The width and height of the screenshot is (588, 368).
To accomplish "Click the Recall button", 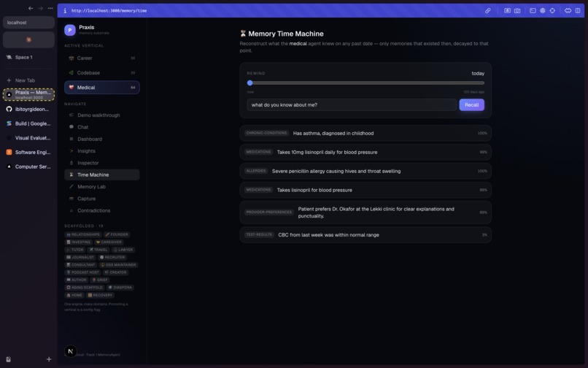I will click(471, 104).
